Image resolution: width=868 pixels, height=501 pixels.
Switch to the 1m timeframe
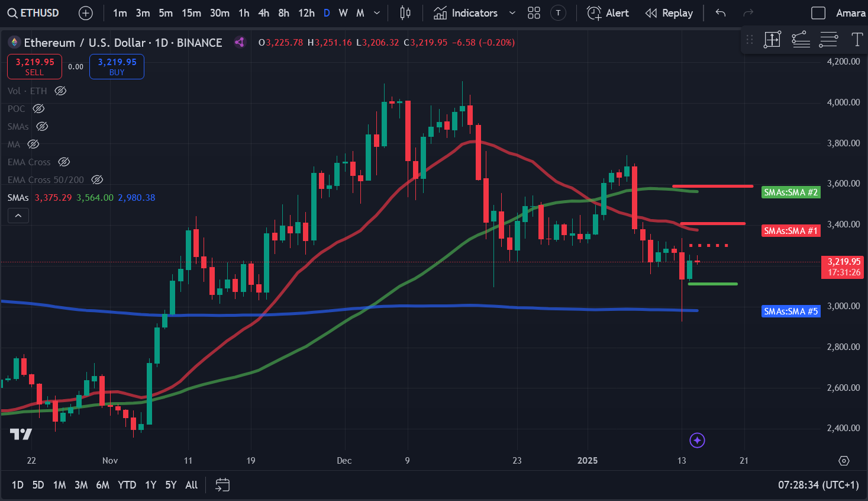coord(120,13)
